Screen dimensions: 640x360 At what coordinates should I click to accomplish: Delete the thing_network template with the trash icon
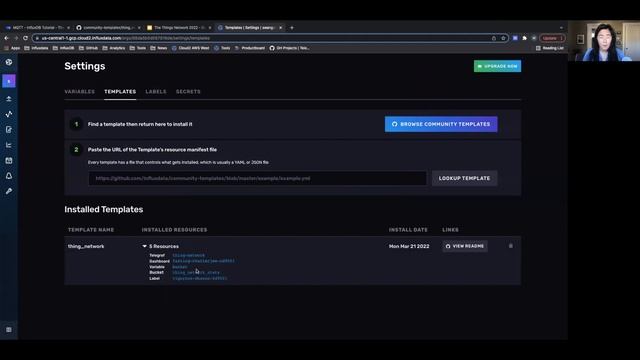(x=511, y=246)
